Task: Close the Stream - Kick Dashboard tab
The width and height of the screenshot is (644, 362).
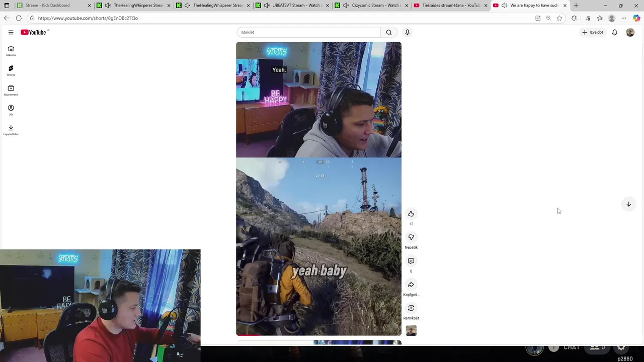Action: (90, 6)
